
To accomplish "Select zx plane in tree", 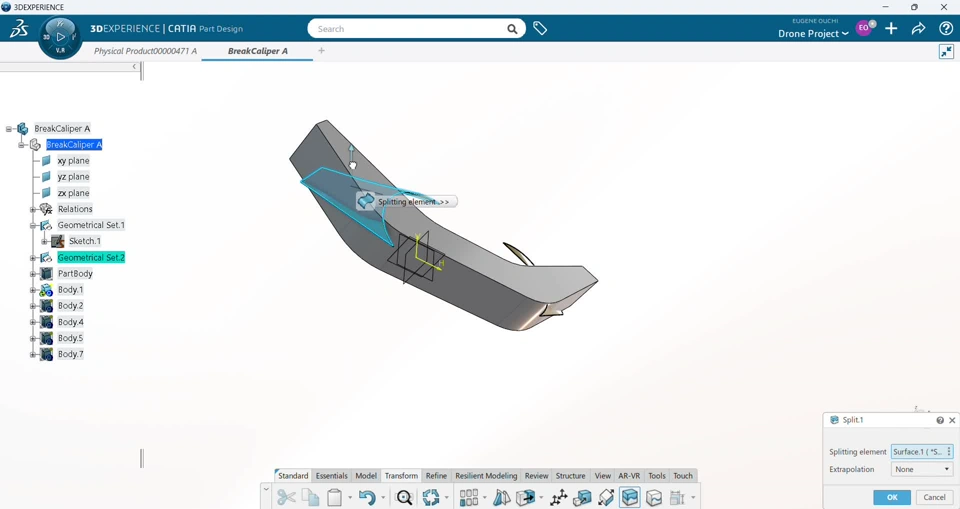I will 73,193.
